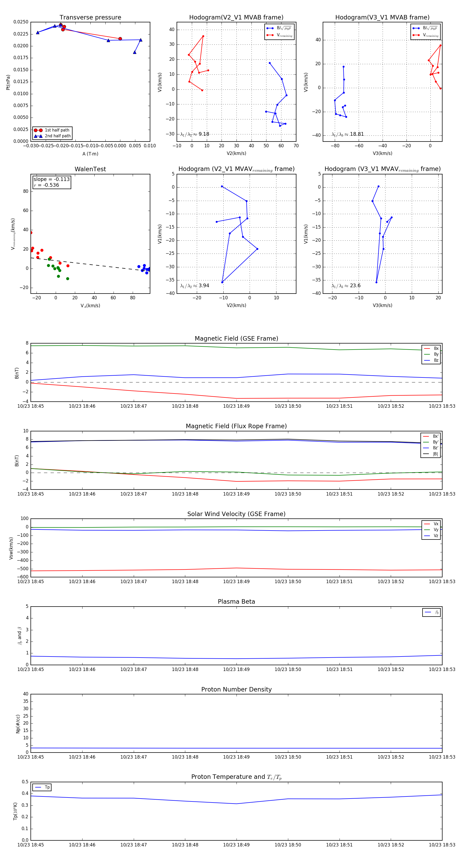Click the red circle marker beside '1st half path'
The width and height of the screenshot is (473, 868).
point(38,130)
